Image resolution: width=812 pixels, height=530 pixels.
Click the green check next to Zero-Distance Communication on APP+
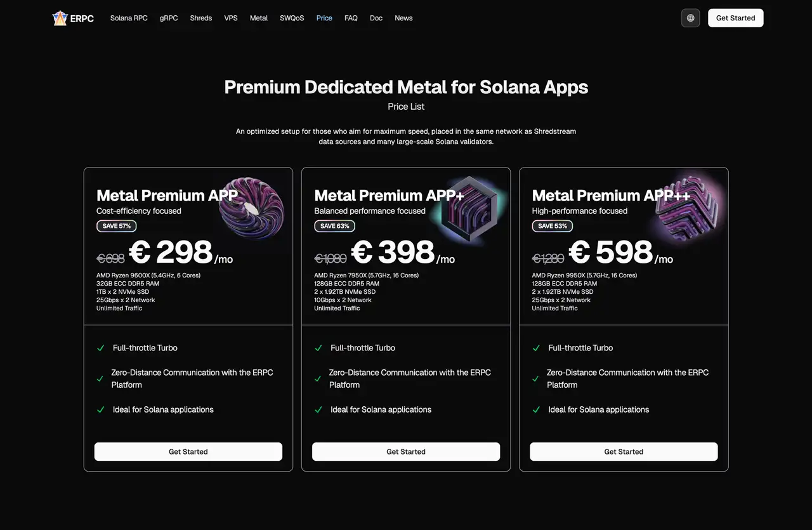(318, 378)
